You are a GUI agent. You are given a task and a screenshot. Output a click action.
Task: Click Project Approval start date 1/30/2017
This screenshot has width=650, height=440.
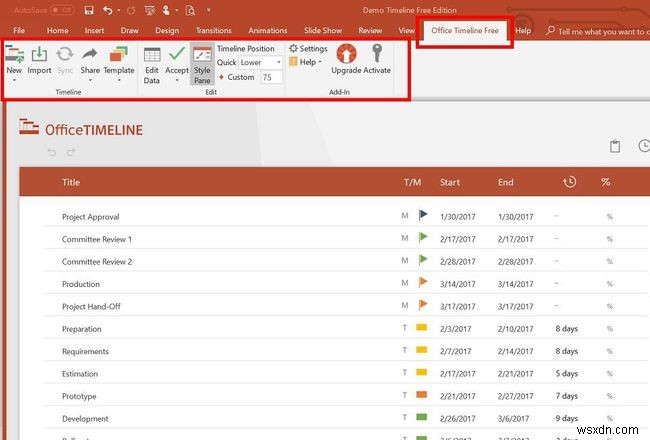tap(458, 216)
